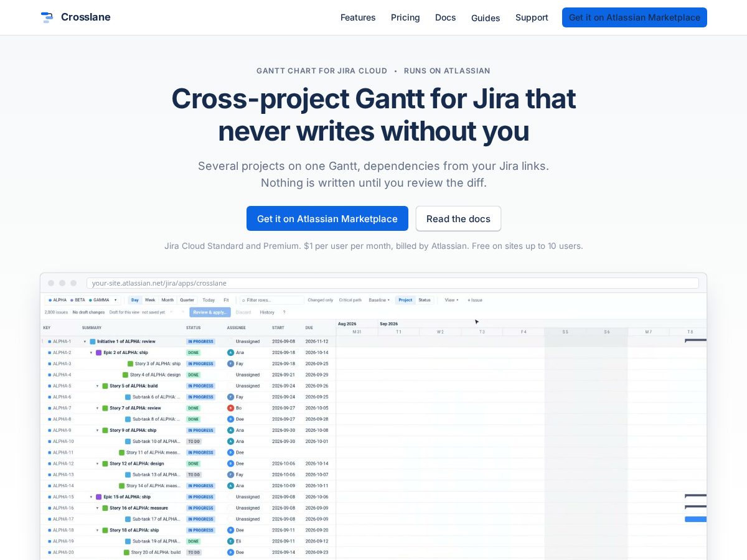Viewport: 747px width, 560px height.
Task: Toggle the BETA project chip
Action: [x=78, y=300]
